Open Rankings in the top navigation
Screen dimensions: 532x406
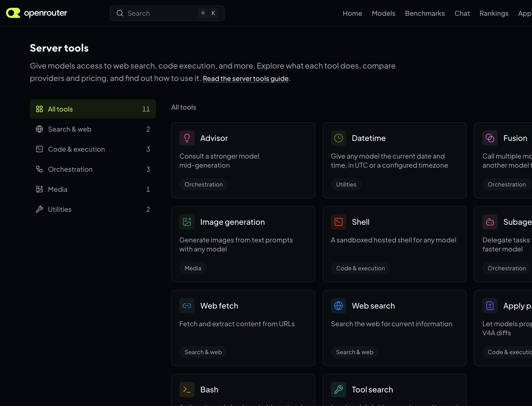point(494,13)
